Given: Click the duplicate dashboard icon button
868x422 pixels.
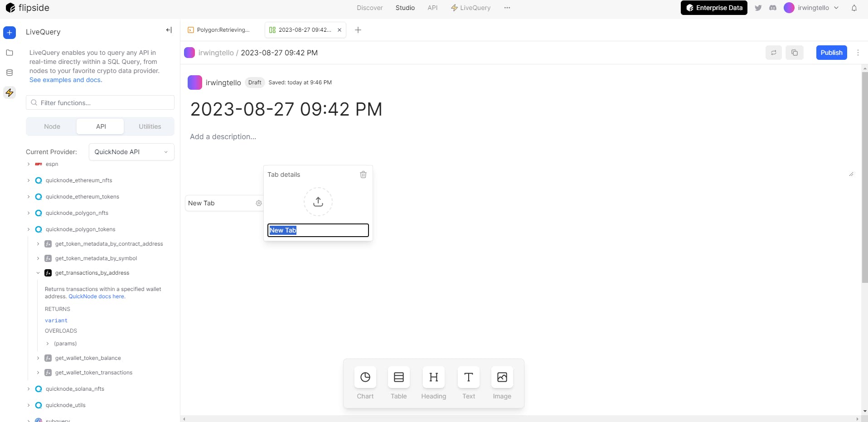Looking at the screenshot, I should coord(795,53).
